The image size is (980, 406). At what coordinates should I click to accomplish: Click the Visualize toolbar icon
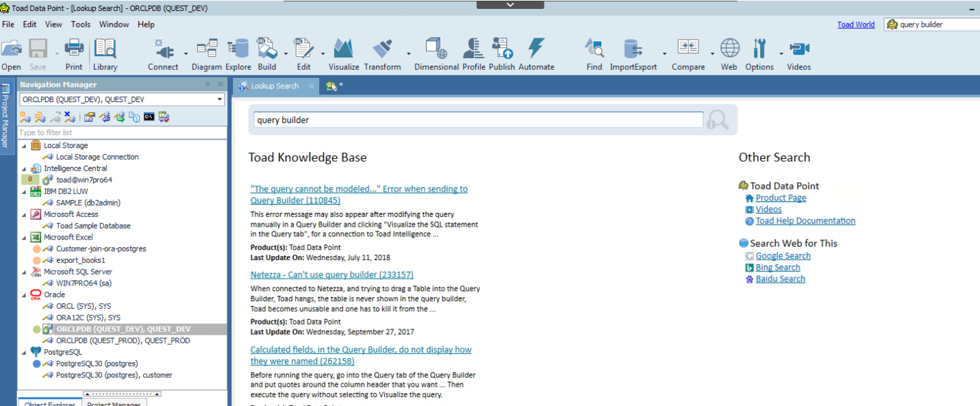(343, 49)
